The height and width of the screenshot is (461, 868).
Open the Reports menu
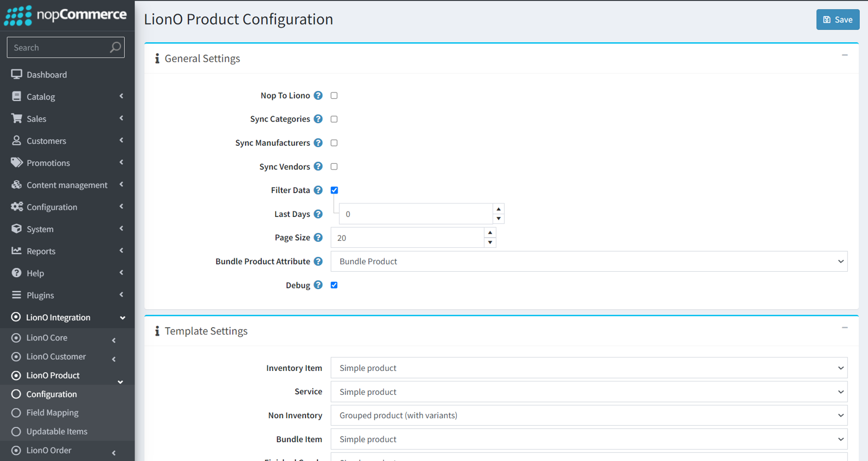pos(67,251)
